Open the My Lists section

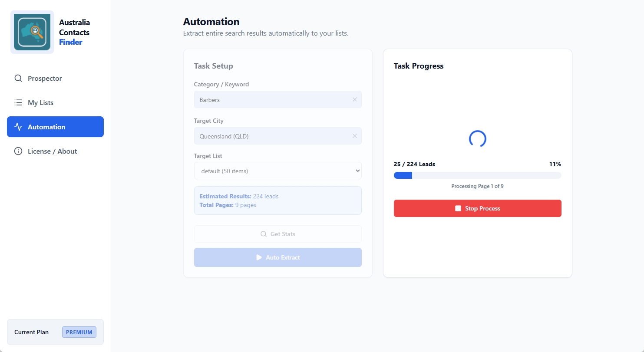coord(41,102)
